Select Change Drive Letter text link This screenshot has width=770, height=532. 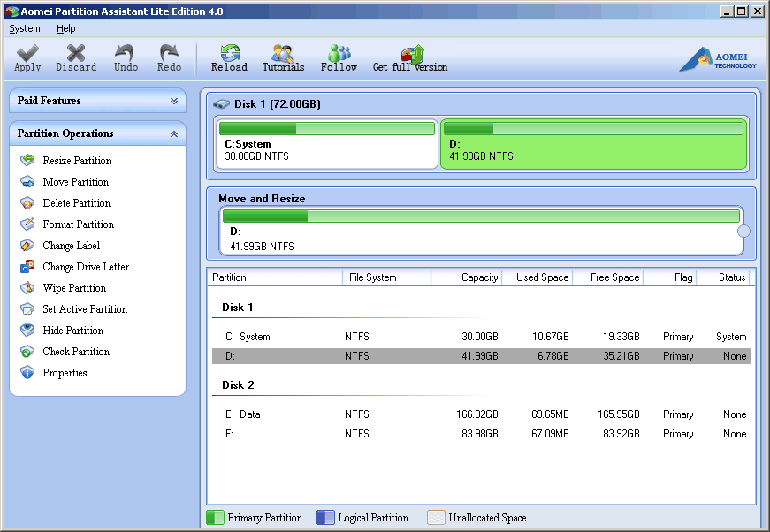(x=86, y=267)
